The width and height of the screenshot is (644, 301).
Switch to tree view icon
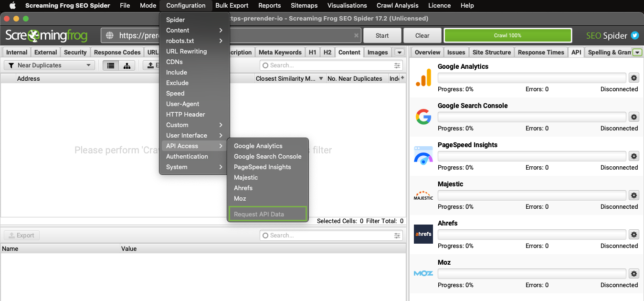pos(127,65)
